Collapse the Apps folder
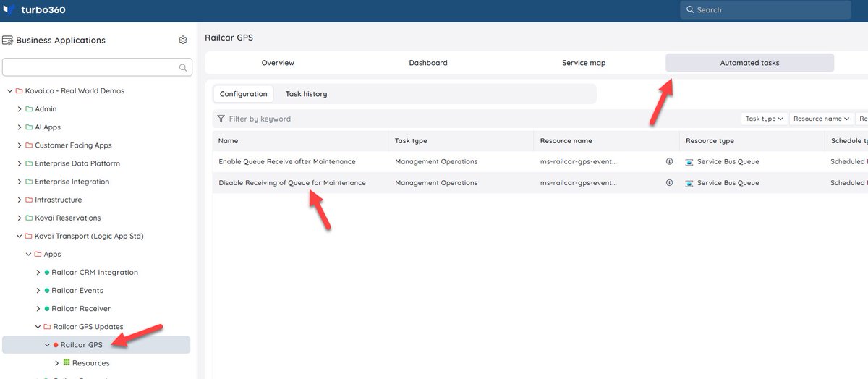Image resolution: width=868 pixels, height=379 pixels. point(29,255)
